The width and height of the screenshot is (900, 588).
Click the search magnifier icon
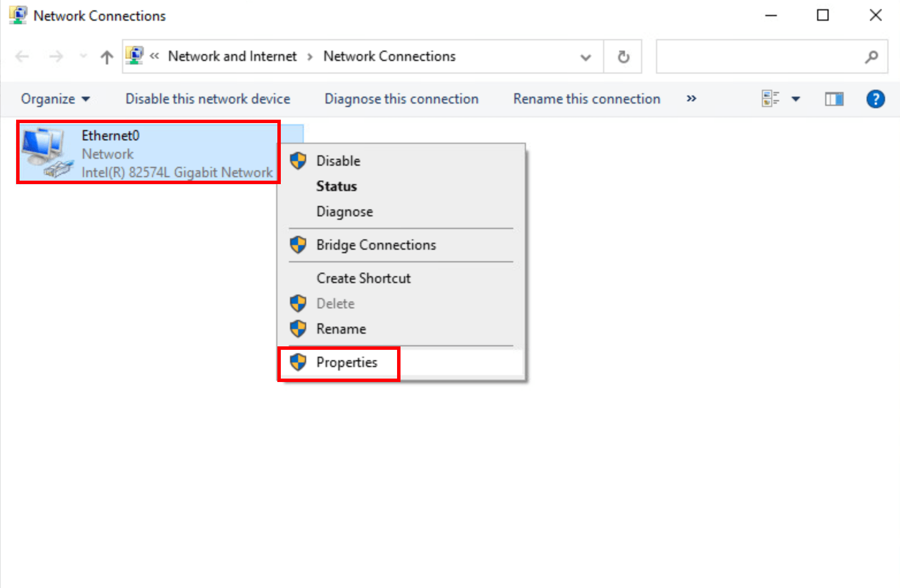click(x=871, y=57)
